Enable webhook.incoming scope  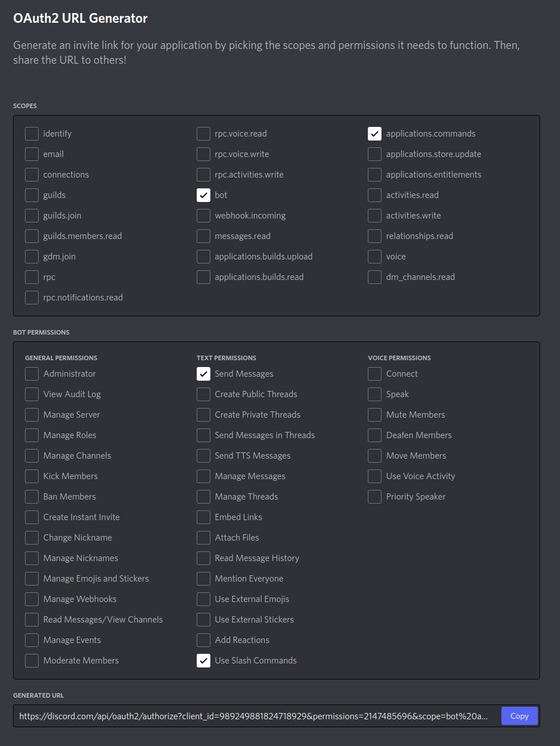tap(204, 216)
